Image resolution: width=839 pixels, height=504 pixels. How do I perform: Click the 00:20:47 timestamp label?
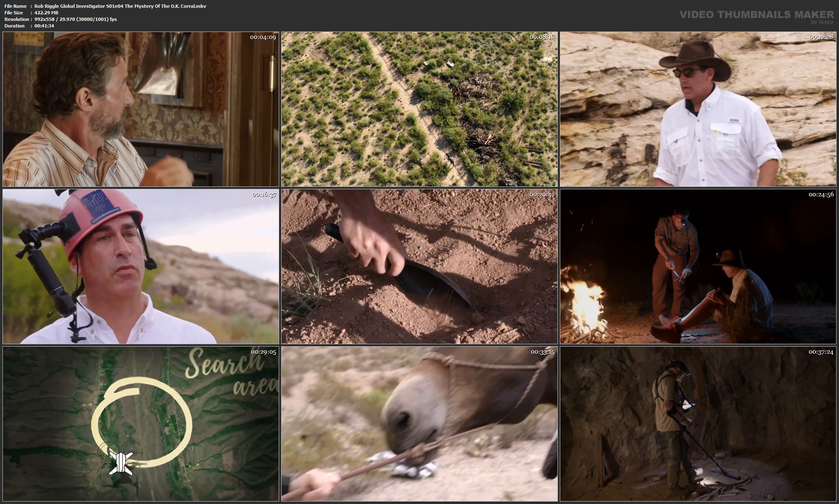tap(542, 195)
